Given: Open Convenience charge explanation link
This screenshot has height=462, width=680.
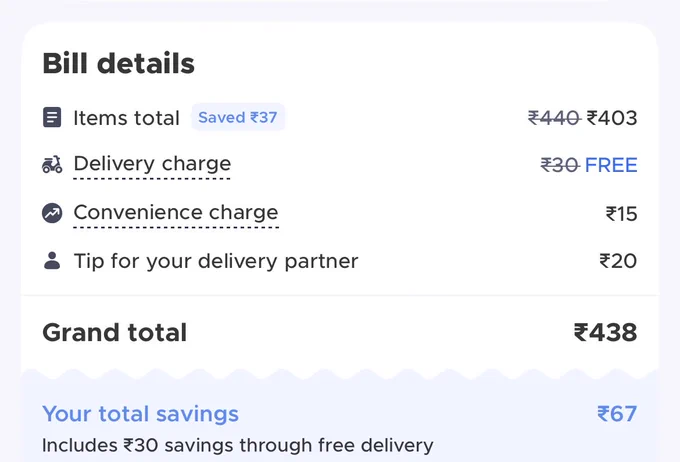Looking at the screenshot, I should pos(176,213).
